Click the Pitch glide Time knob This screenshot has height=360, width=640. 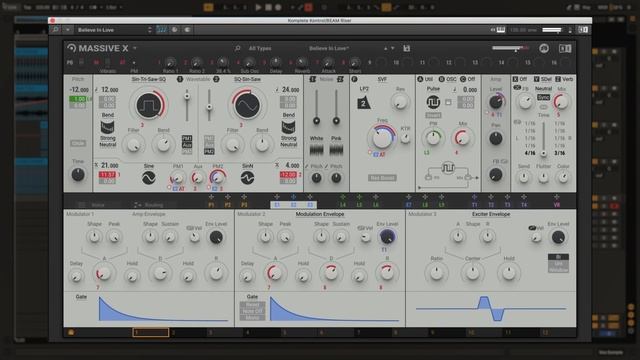(x=78, y=175)
